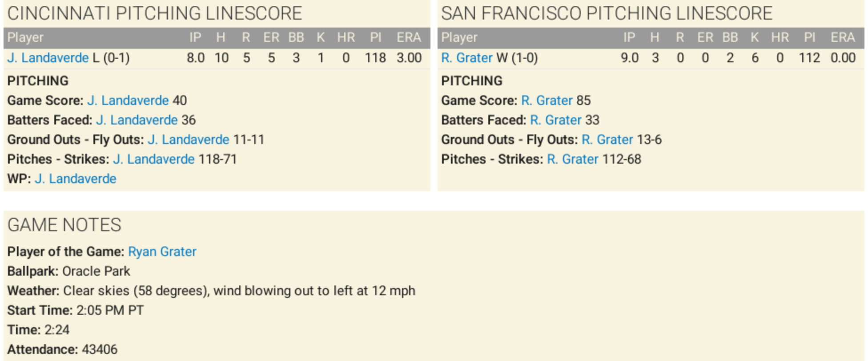Click Player column header in Cincinnati table
The height and width of the screenshot is (361, 868).
pos(25,37)
